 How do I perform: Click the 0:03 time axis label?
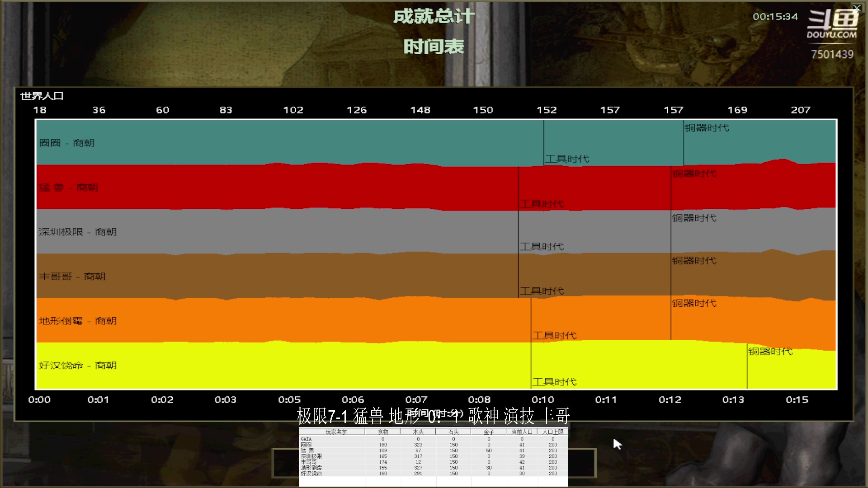click(226, 400)
